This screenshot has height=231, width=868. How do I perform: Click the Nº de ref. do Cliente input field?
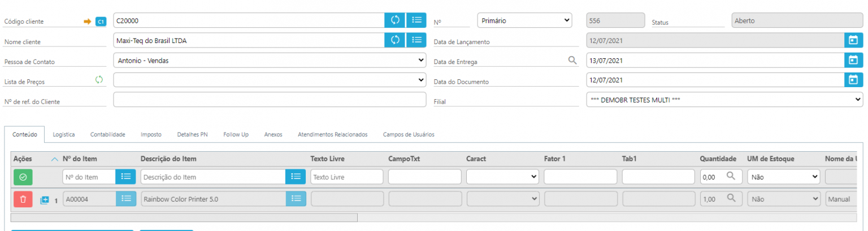tap(270, 100)
